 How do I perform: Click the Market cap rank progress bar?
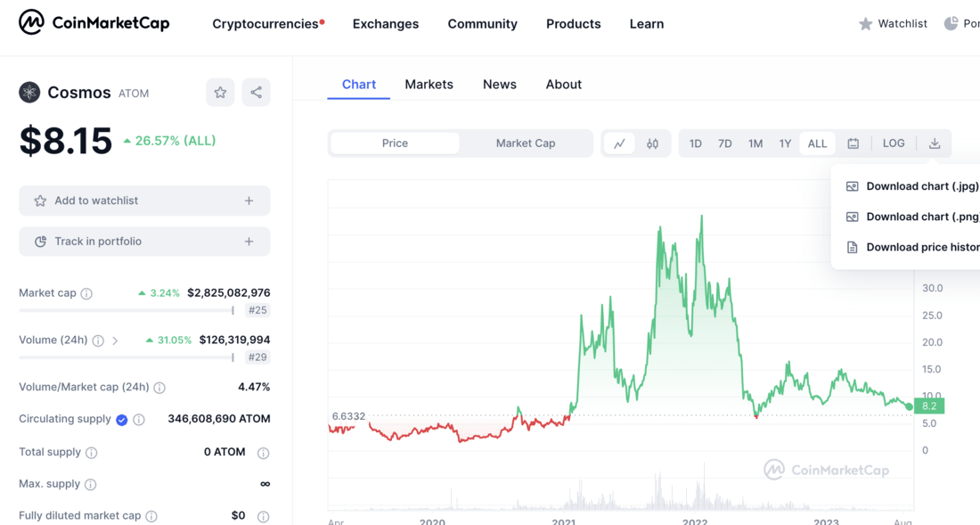(x=127, y=310)
